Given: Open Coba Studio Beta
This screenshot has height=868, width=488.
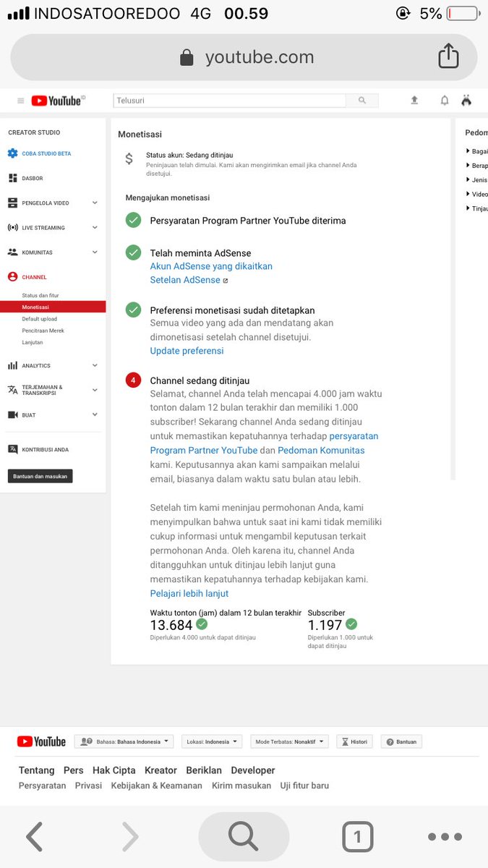Looking at the screenshot, I should pyautogui.click(x=46, y=153).
